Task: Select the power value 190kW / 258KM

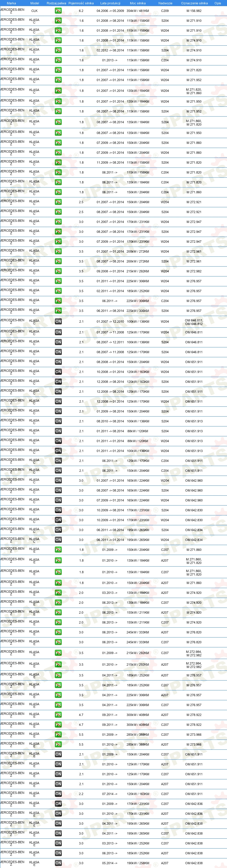Action: 138,863
